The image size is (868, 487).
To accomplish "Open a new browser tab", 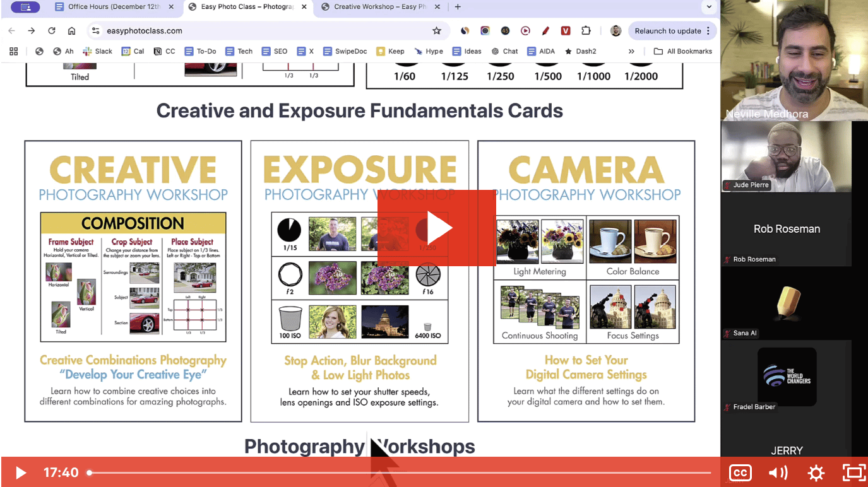I will tap(458, 7).
